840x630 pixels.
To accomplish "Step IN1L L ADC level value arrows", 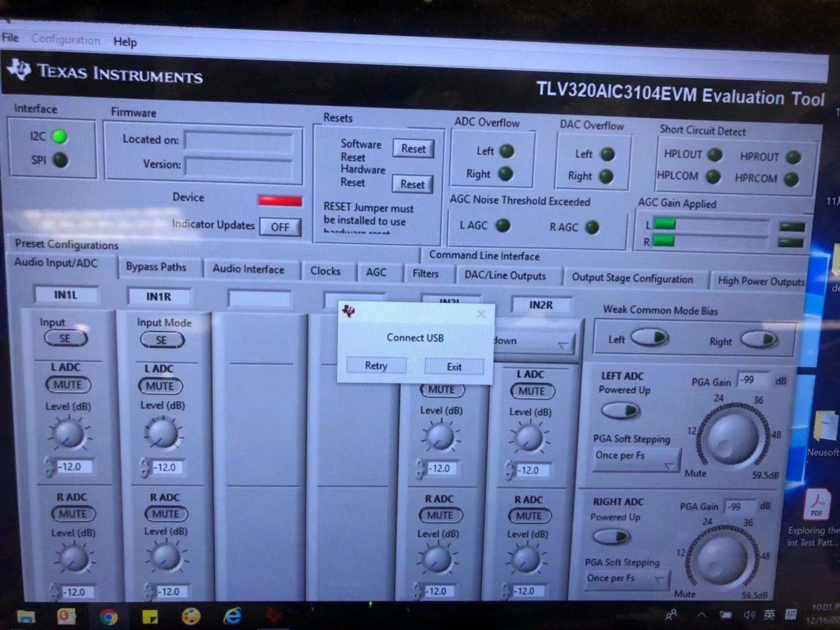I will point(49,467).
